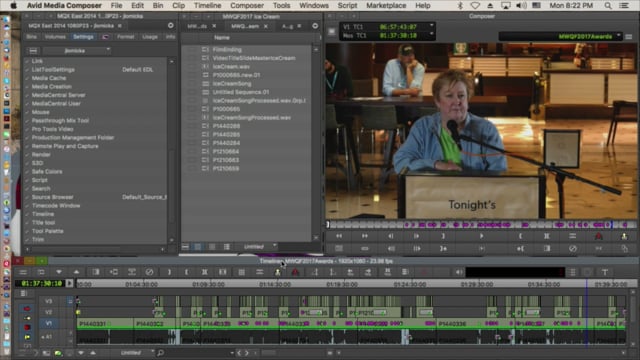Select Safe Colors setting
This screenshot has height=360, width=640.
tap(47, 171)
